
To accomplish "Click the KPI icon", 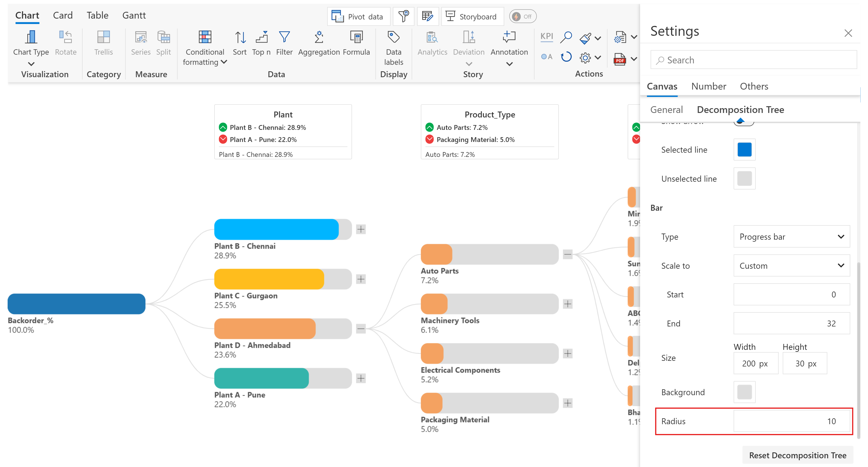I will click(546, 36).
